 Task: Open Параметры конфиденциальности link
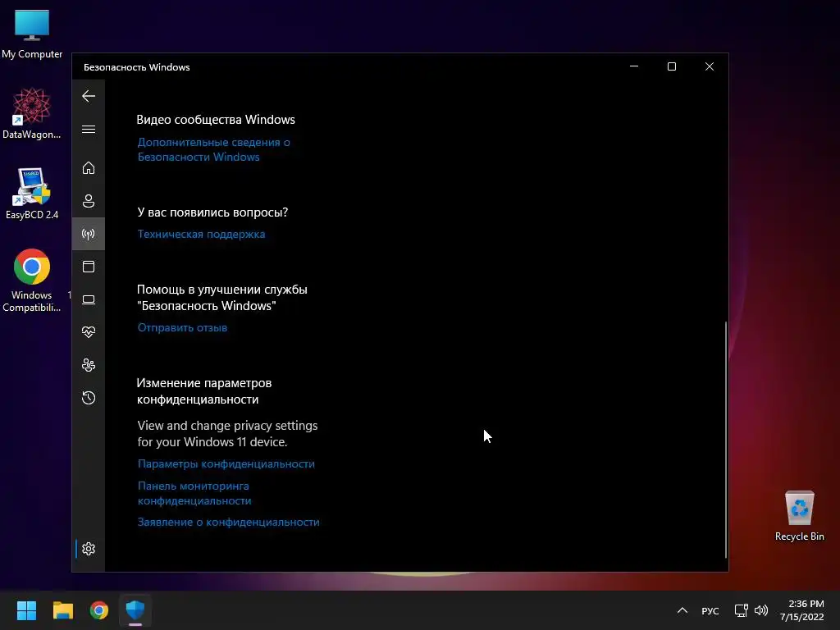pyautogui.click(x=226, y=464)
